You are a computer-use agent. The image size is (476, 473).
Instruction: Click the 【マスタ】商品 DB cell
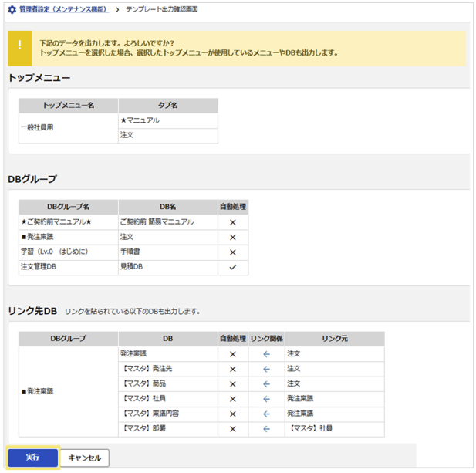[168, 383]
